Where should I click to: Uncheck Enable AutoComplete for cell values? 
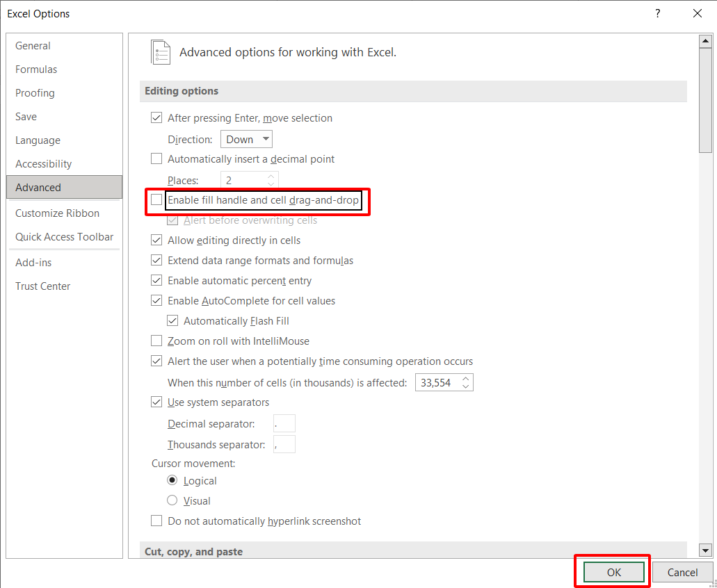[156, 300]
